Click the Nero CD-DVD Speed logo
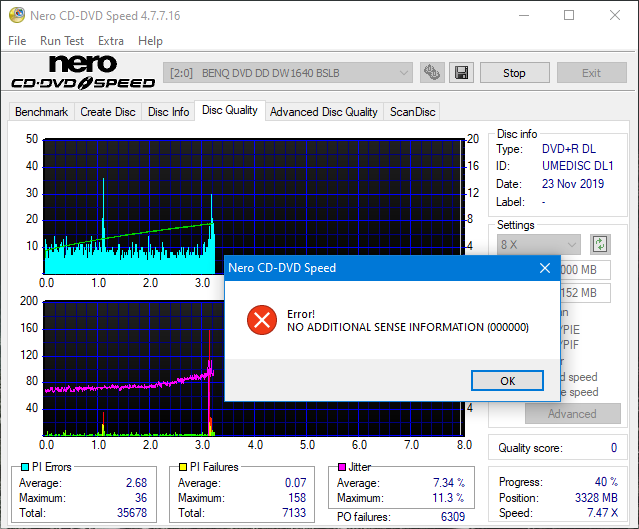 [x=83, y=72]
